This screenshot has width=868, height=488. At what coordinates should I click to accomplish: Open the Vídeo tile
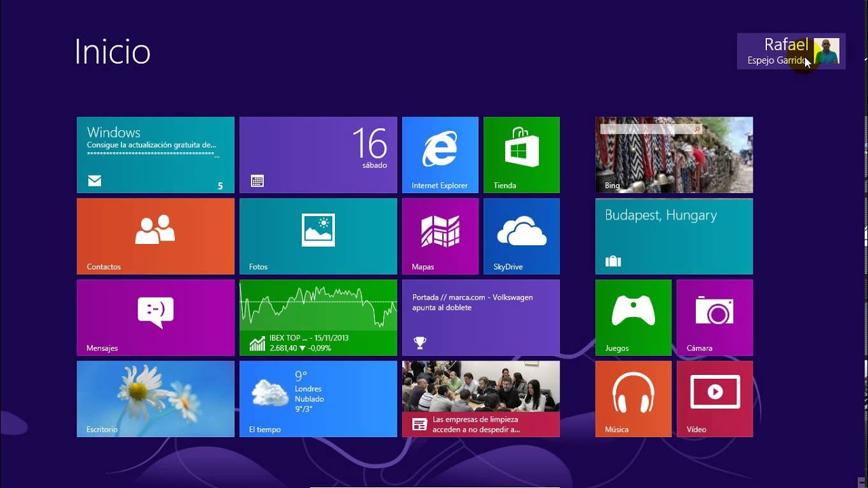715,399
